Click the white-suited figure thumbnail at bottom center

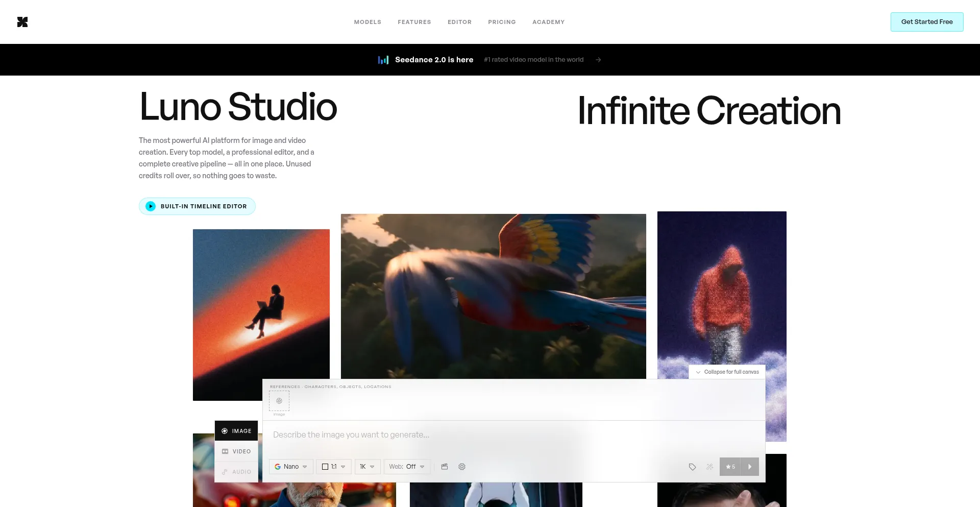496,495
